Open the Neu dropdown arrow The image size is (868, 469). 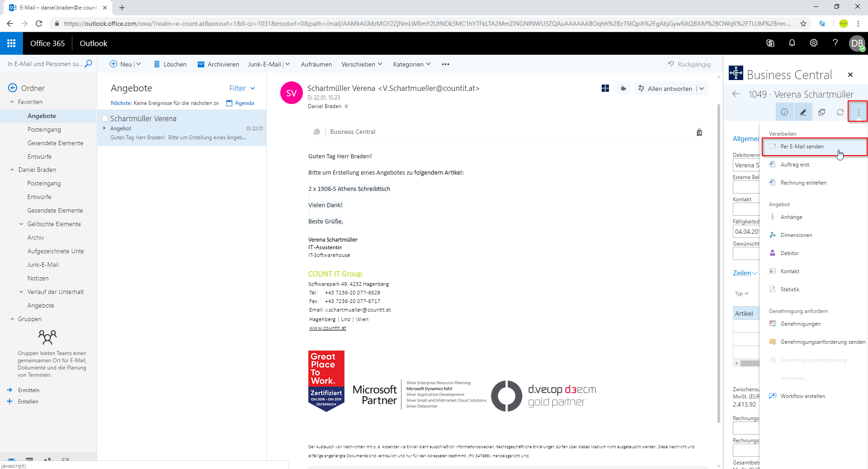pos(138,64)
